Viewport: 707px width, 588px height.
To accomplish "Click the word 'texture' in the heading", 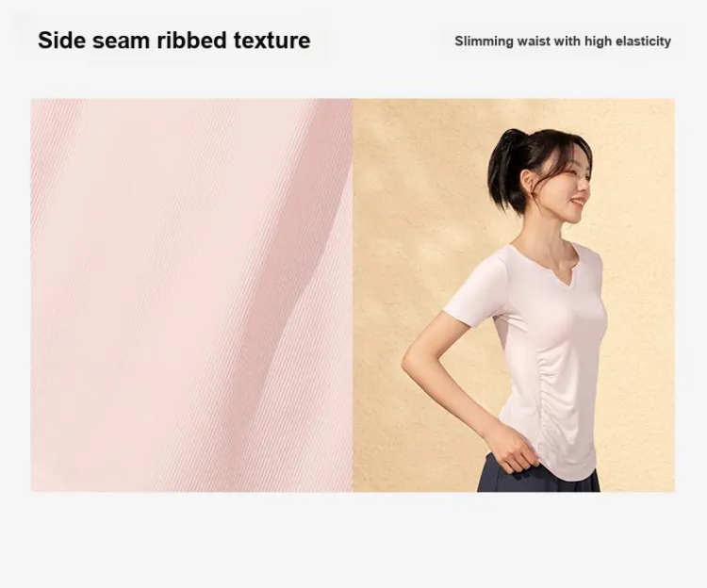I will 271,41.
